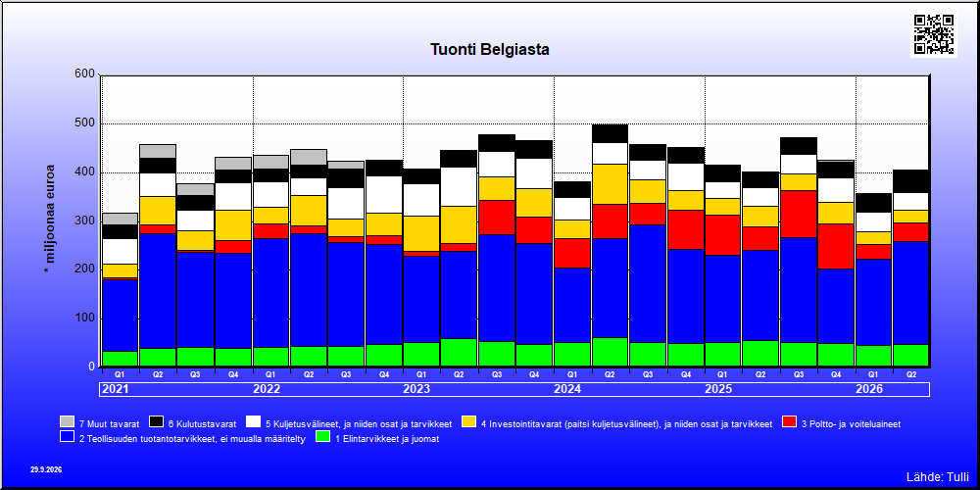The image size is (980, 490).
Task: Click the blue segment of the 2021 Q1 bar
Action: [120, 316]
